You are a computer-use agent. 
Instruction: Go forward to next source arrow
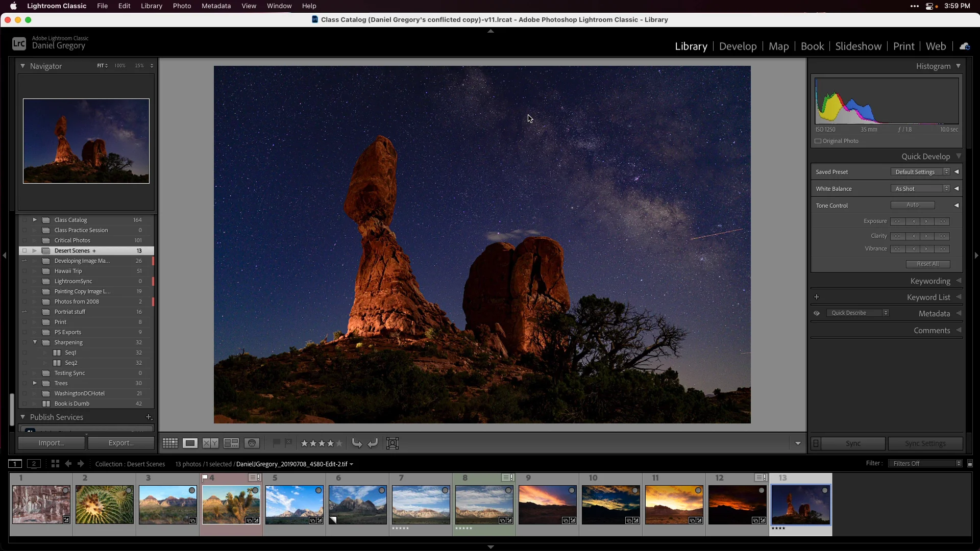81,464
